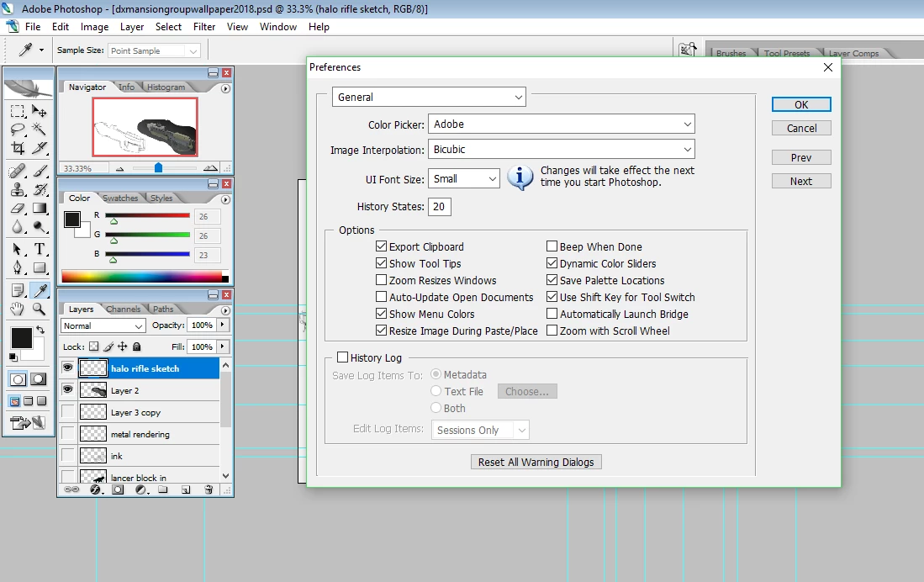Show the metal rendering layer
The width and height of the screenshot is (924, 582).
(68, 434)
